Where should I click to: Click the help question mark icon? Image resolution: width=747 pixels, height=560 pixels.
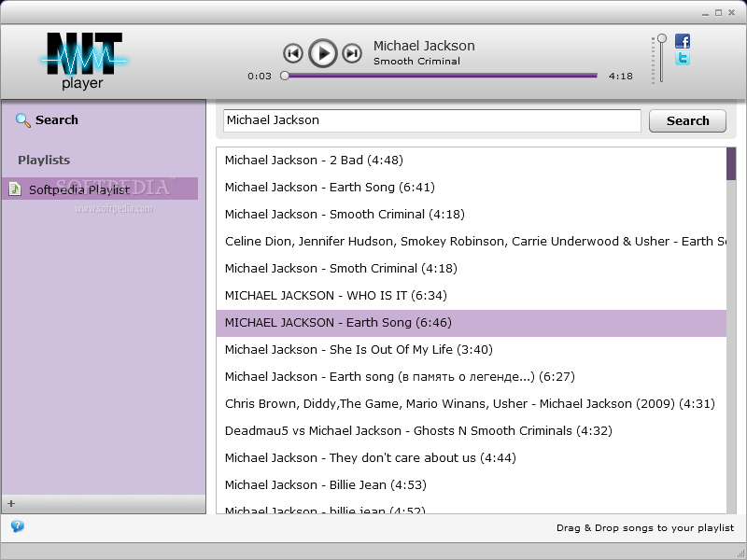17,526
